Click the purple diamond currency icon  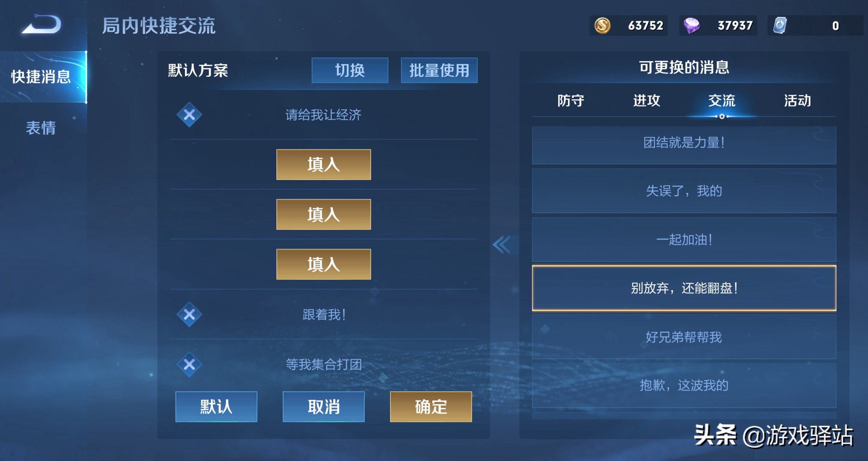[x=691, y=26]
